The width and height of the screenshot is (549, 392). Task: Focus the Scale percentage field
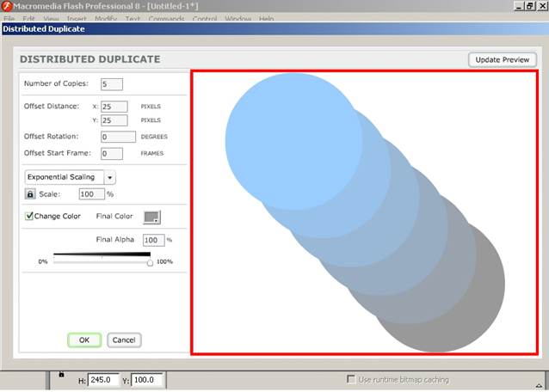(92, 194)
